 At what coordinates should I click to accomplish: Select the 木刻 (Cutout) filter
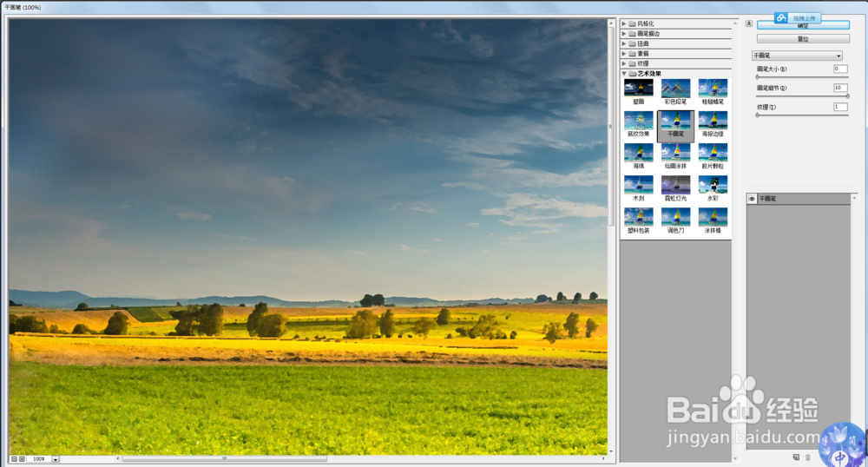point(638,188)
